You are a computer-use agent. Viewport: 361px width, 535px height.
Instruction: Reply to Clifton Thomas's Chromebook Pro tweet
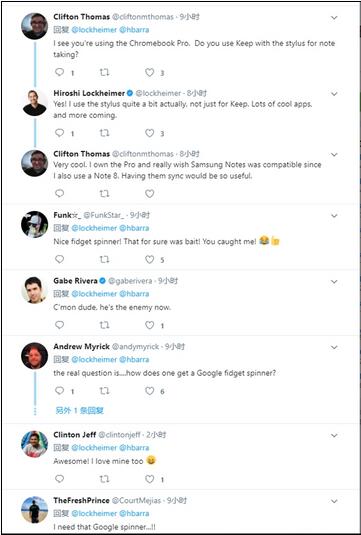[60, 72]
